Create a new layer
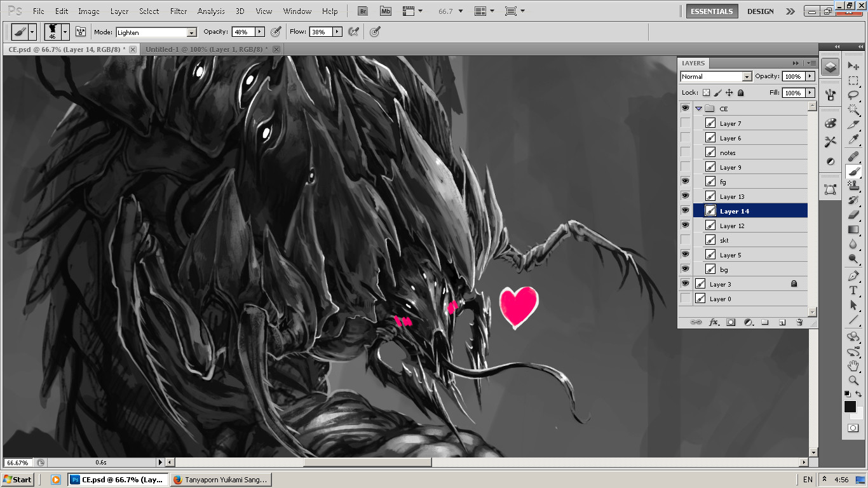The height and width of the screenshot is (488, 868). [x=782, y=322]
